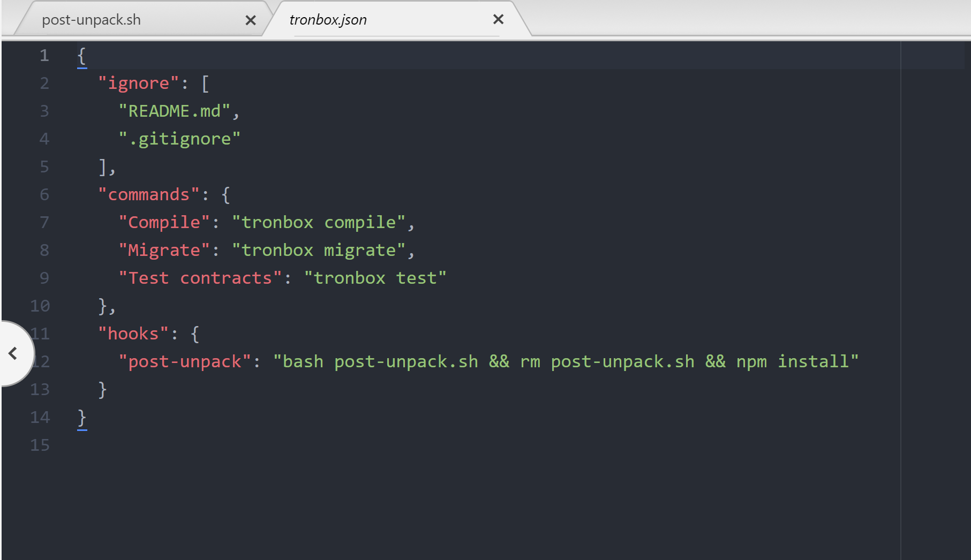
Task: Click the "tronbox compile" value
Action: point(318,222)
